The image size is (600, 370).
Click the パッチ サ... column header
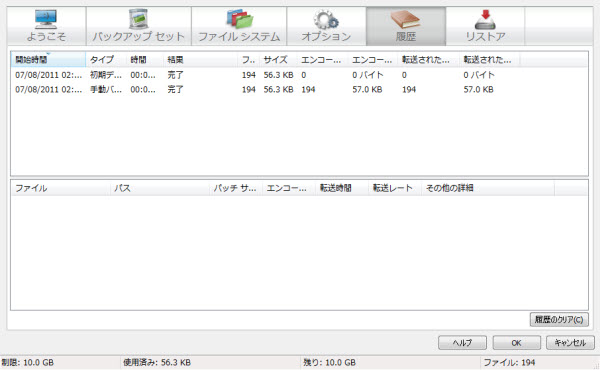pos(236,188)
